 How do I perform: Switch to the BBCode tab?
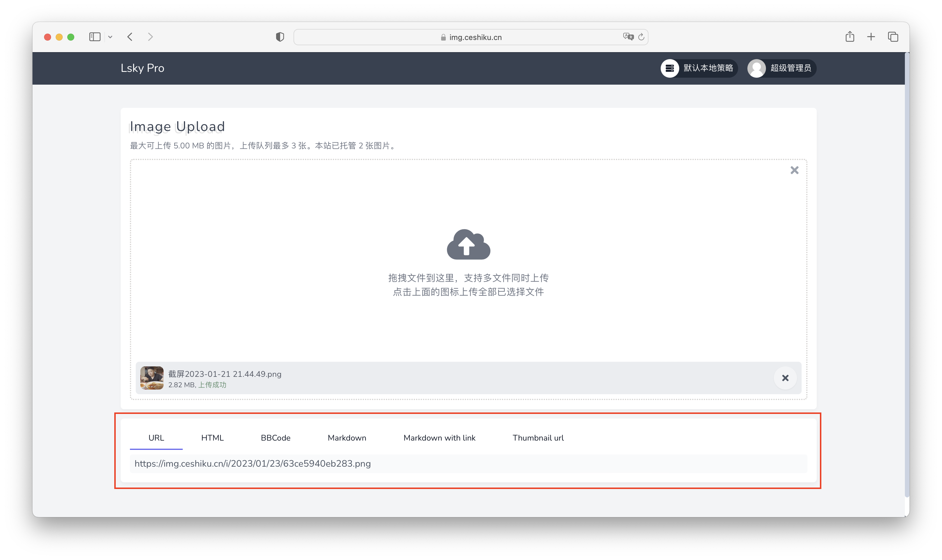tap(276, 438)
